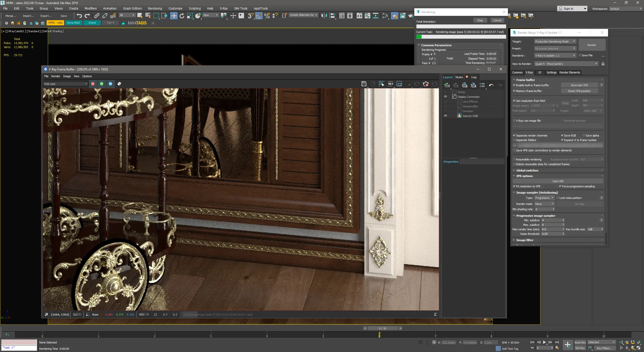Check Lock noise pattern option

(557, 198)
